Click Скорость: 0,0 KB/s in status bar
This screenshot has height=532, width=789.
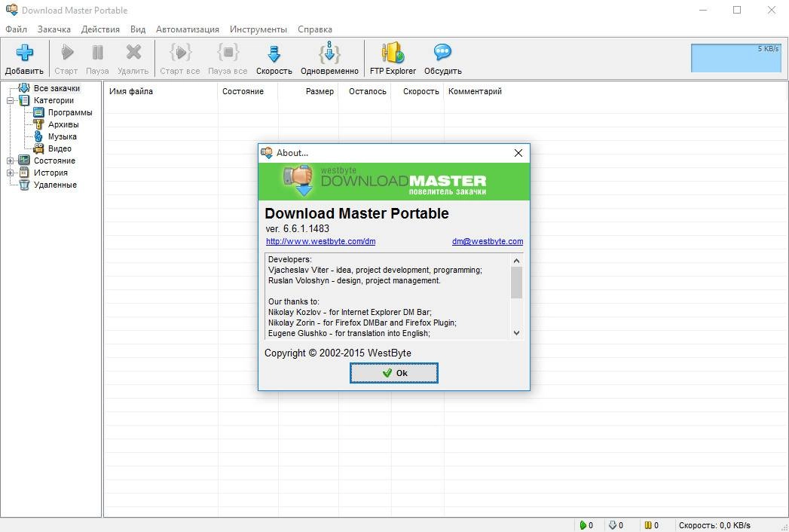point(714,525)
